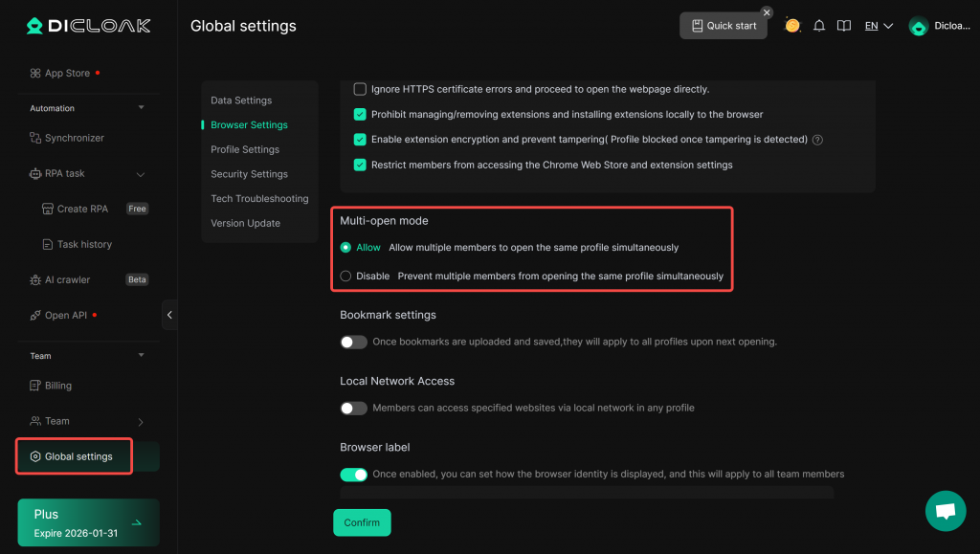
Task: Click the gold coin icon in header
Action: point(792,26)
